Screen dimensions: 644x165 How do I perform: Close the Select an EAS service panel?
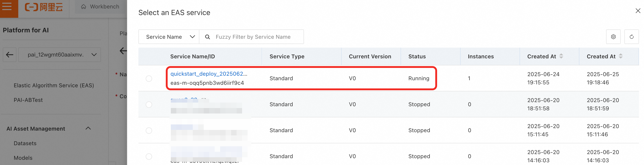638,11
